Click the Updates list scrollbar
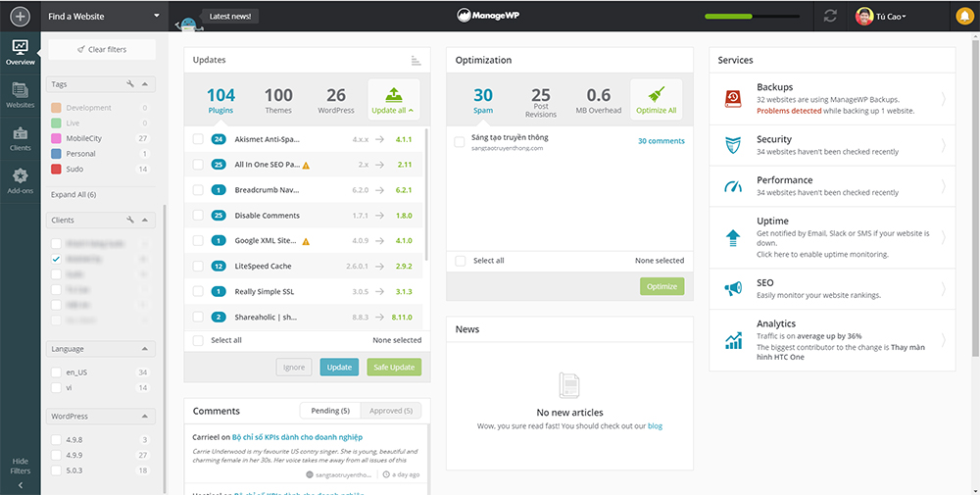The width and height of the screenshot is (980, 495). pyautogui.click(x=427, y=194)
